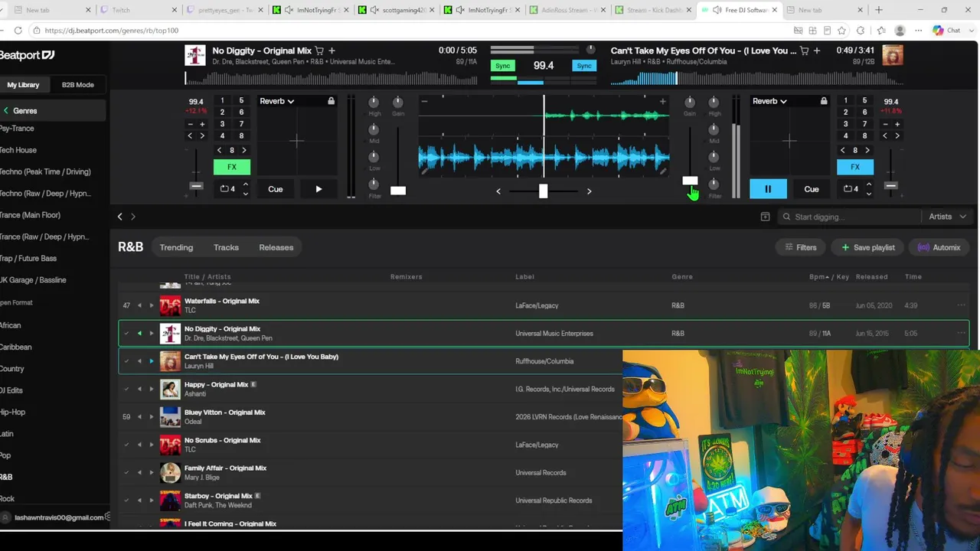980x551 pixels.
Task: Nudge left deck backward with left arrow
Action: tap(190, 135)
